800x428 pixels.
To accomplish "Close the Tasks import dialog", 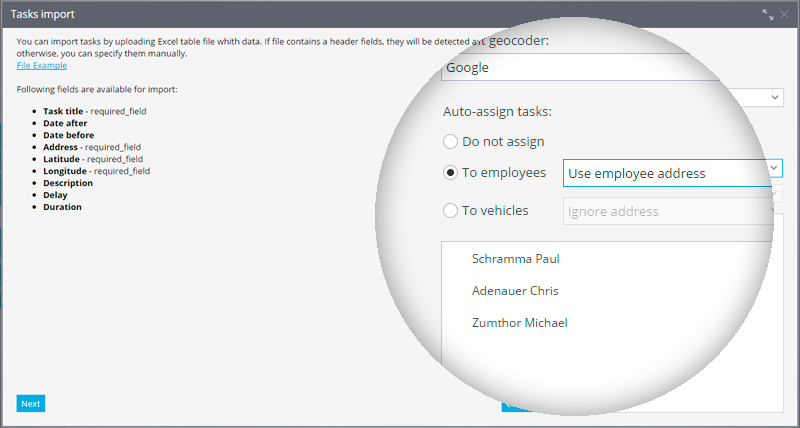I will (784, 15).
